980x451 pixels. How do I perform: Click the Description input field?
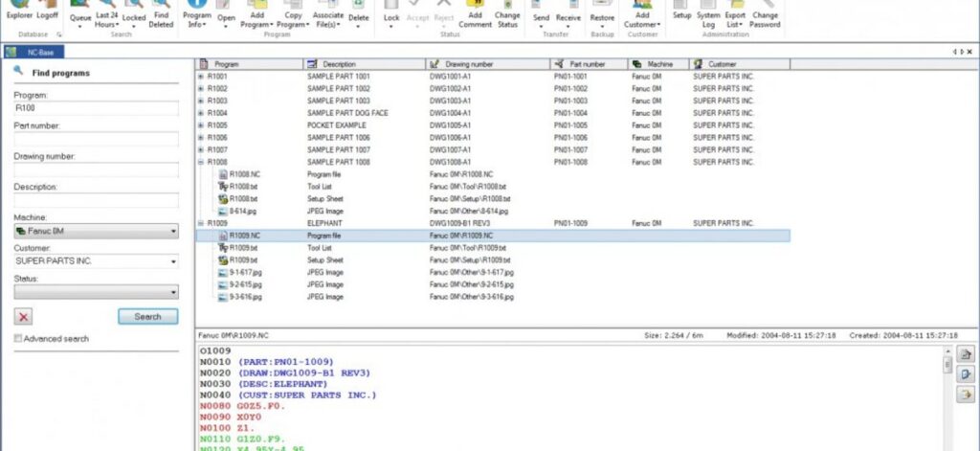(97, 200)
